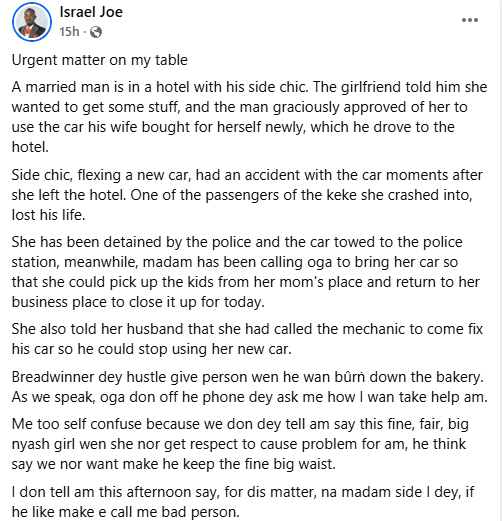Click the line ending 'fine big waist.'
This screenshot has height=521, width=502.
[173, 464]
